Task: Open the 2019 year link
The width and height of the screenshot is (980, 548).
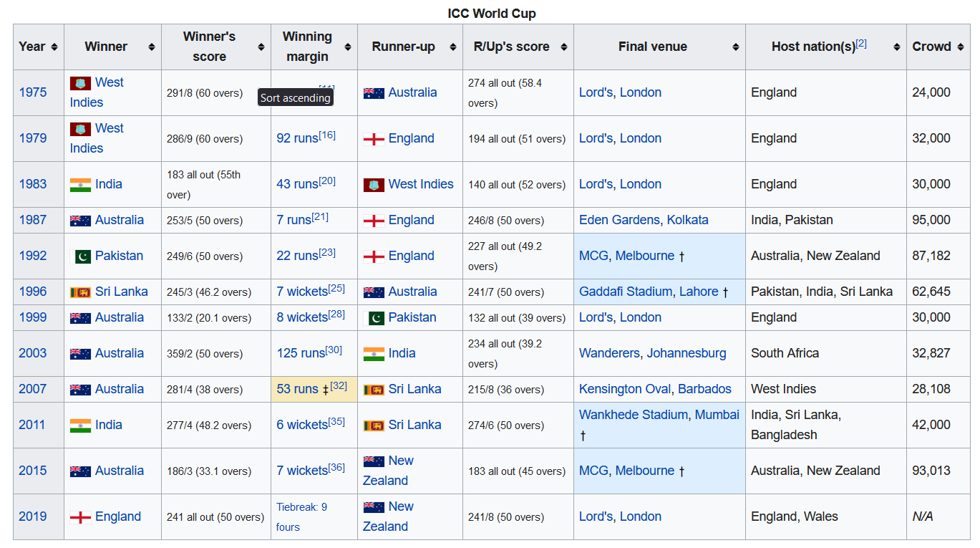Action: point(33,516)
